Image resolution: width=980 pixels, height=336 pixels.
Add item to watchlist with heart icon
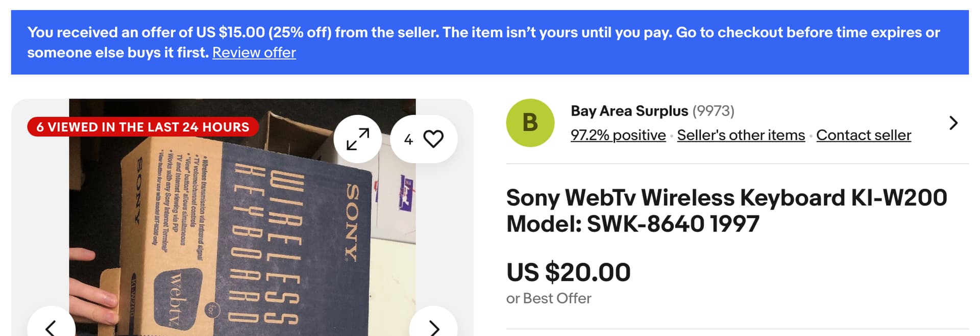click(433, 139)
